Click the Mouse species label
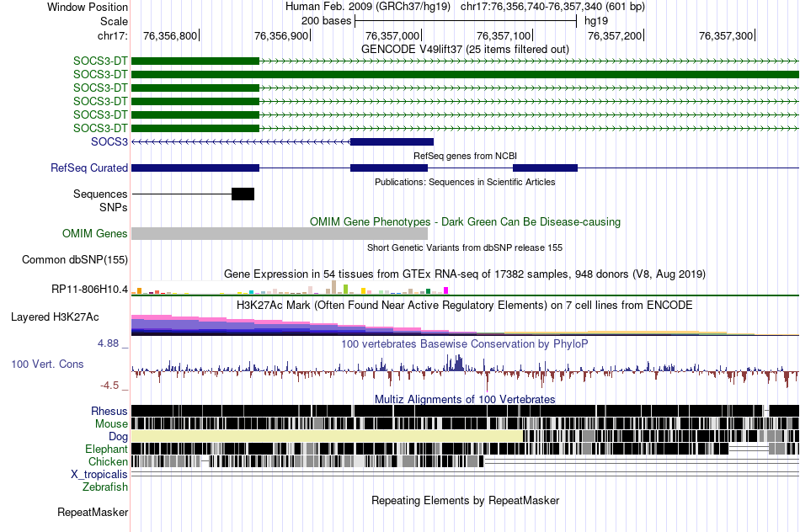The width and height of the screenshot is (800, 532). 111,424
